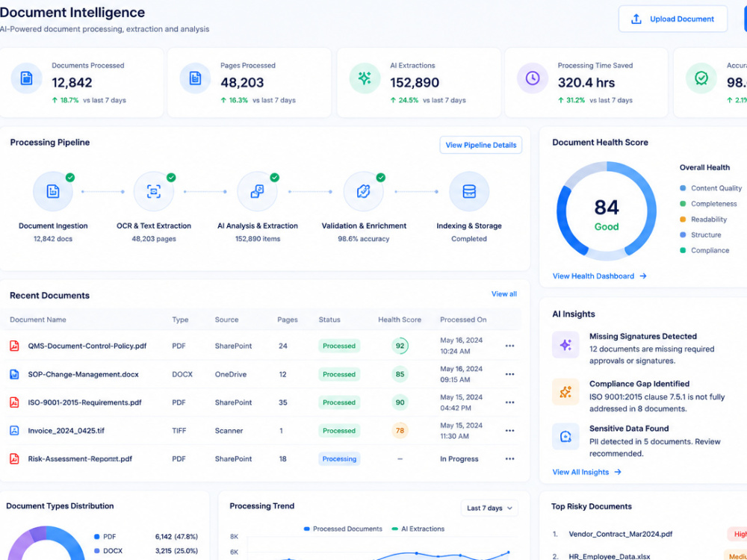
Task: Sort by the Pages column header
Action: click(288, 320)
